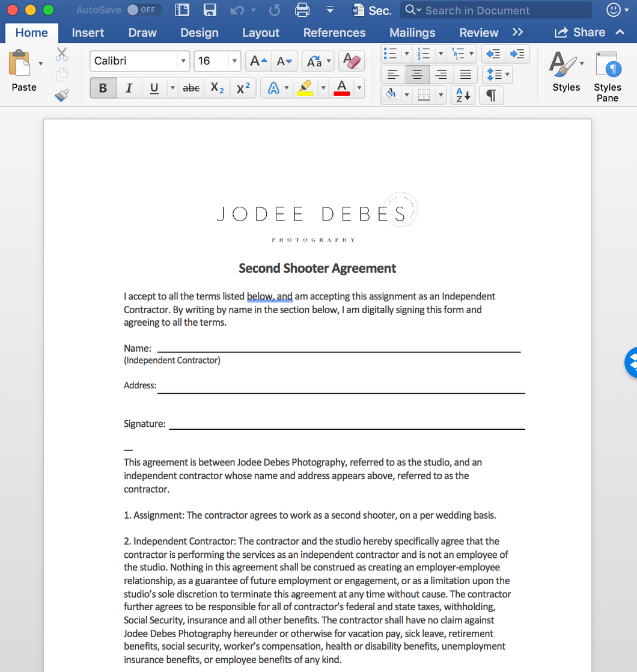This screenshot has width=637, height=672.
Task: Toggle Italic formatting
Action: [129, 88]
